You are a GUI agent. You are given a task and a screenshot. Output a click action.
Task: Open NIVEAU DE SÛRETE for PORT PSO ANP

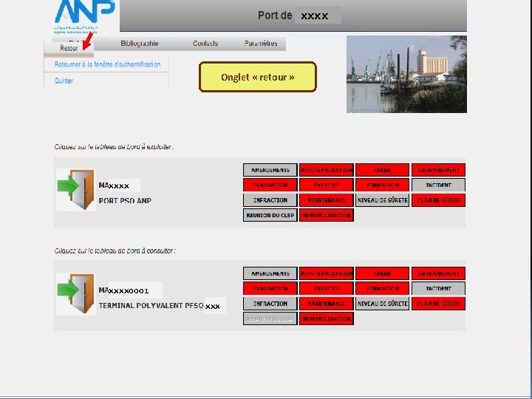[x=383, y=200]
